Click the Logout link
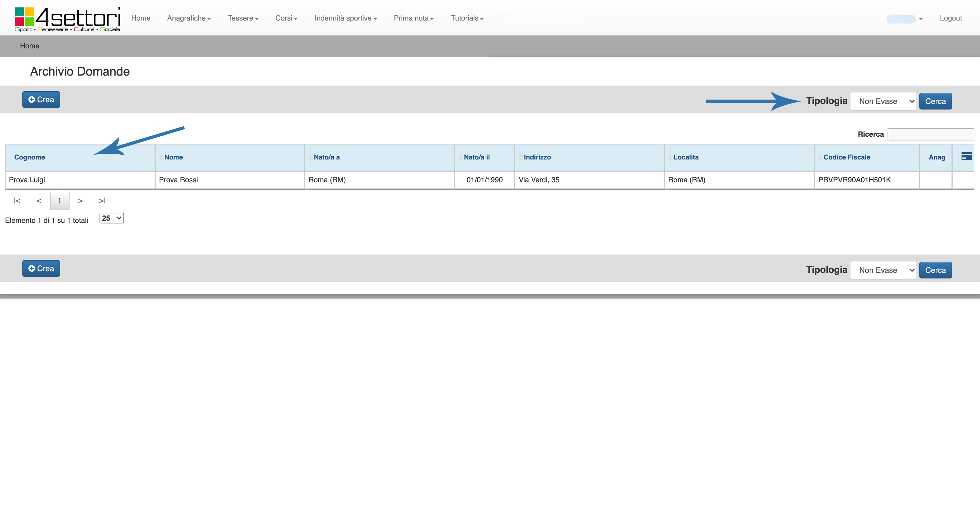The width and height of the screenshot is (980, 526). pyautogui.click(x=950, y=18)
